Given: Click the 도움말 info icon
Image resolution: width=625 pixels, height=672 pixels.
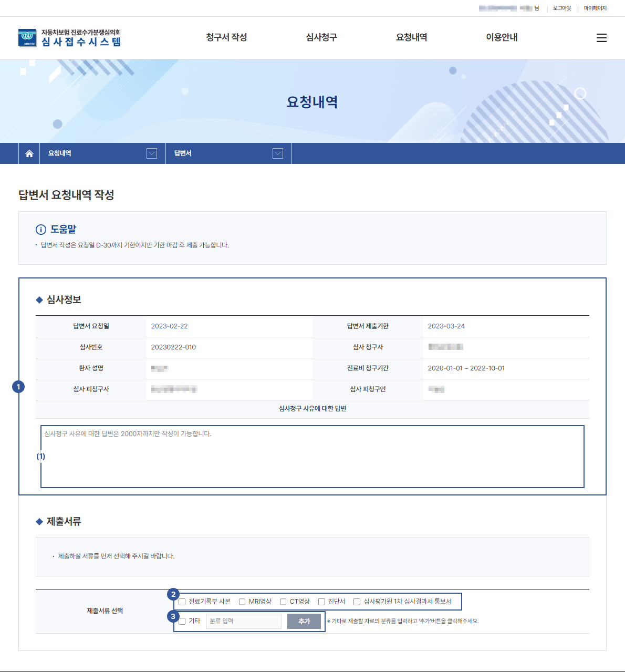Looking at the screenshot, I should (40, 230).
